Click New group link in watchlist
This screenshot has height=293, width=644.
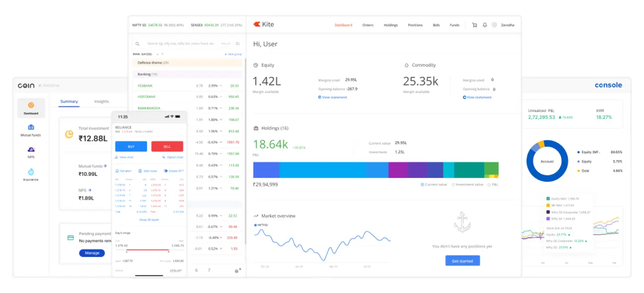pyautogui.click(x=233, y=54)
